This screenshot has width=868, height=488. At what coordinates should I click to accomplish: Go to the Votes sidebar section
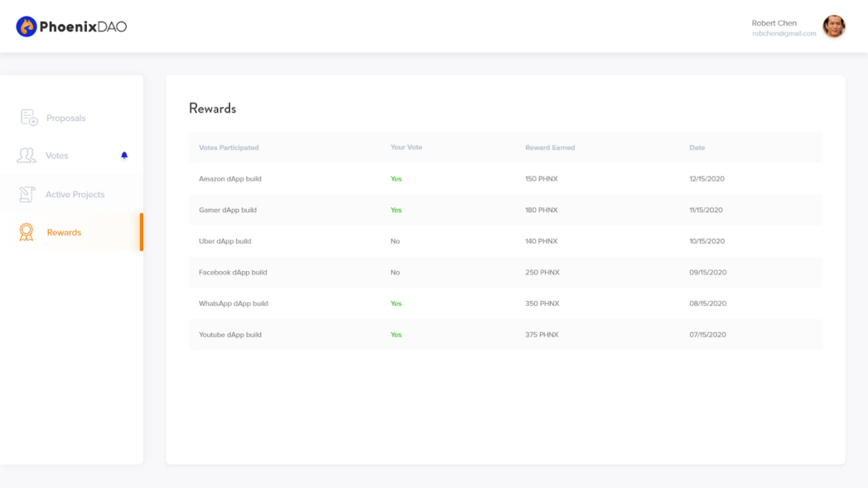coord(71,156)
